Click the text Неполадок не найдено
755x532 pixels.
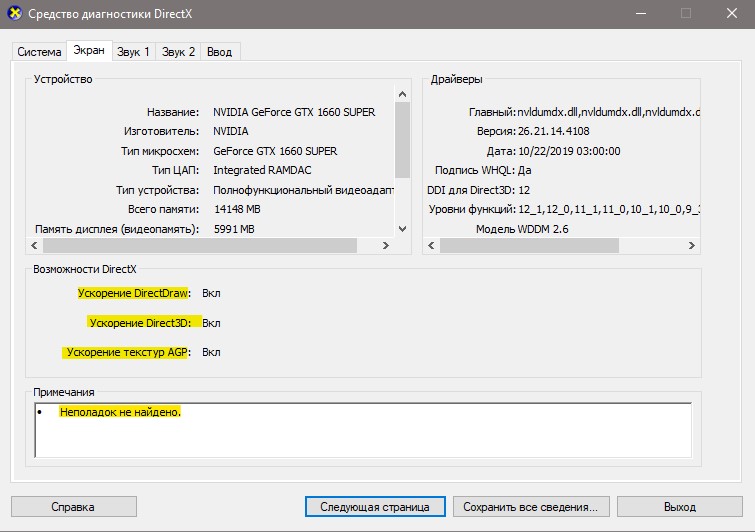tap(120, 412)
